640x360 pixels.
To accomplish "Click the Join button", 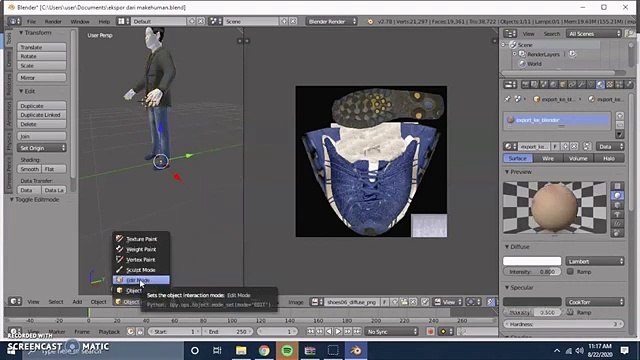I will coord(42,136).
